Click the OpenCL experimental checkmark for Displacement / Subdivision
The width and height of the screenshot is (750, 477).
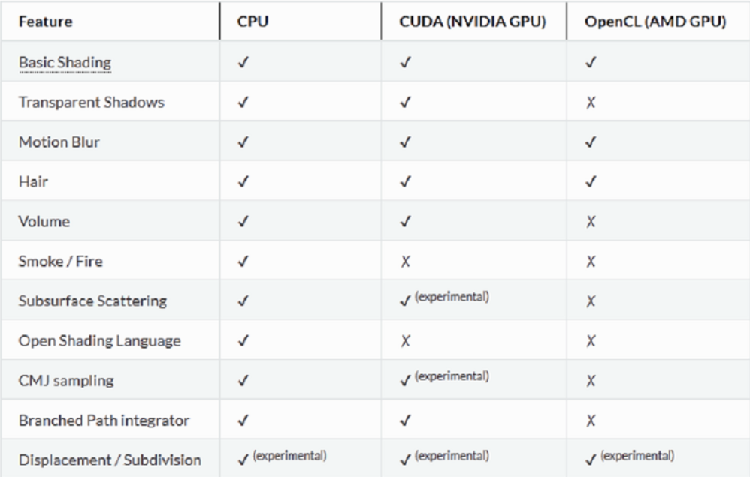pos(591,461)
